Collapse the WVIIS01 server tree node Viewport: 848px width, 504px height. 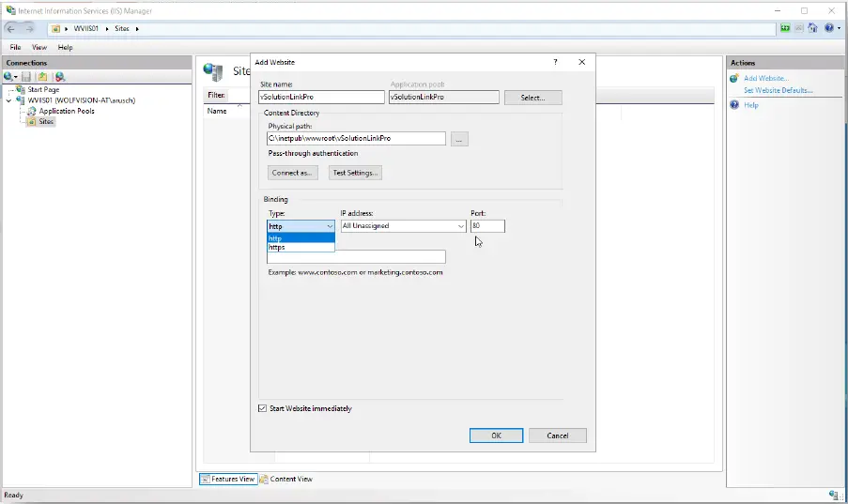point(9,100)
